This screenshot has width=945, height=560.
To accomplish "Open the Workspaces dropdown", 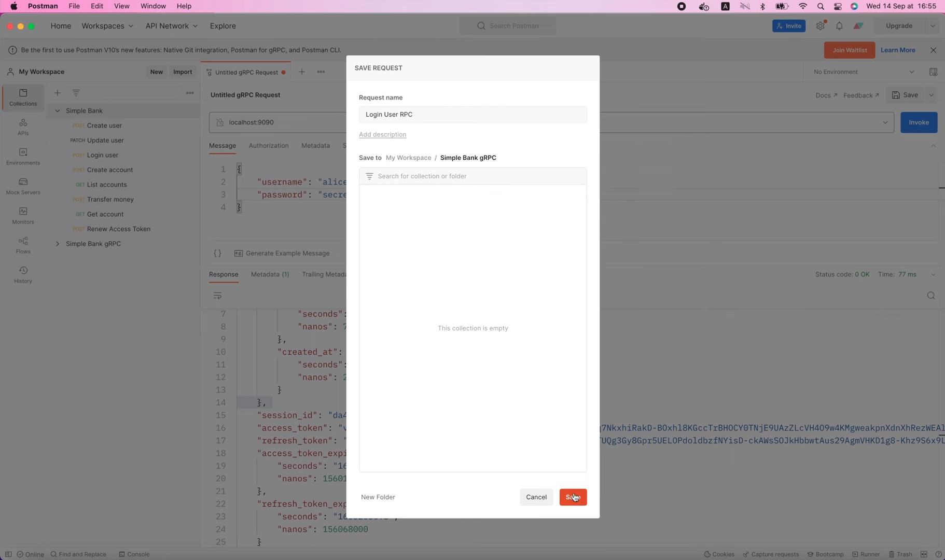I will pos(107,26).
